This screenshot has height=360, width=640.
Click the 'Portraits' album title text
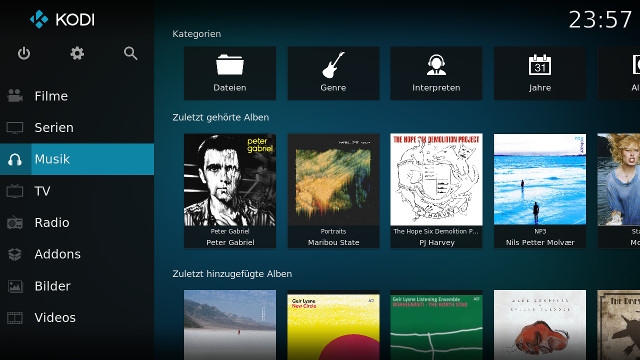point(333,231)
